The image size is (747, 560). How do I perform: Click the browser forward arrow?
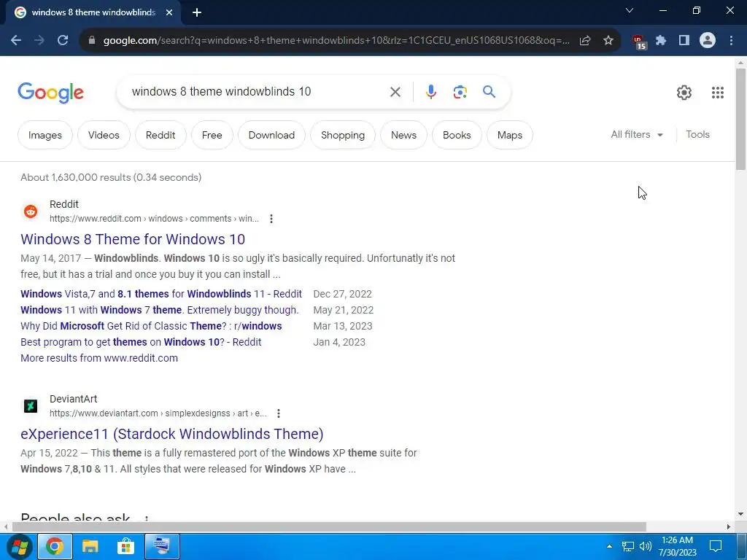click(39, 41)
